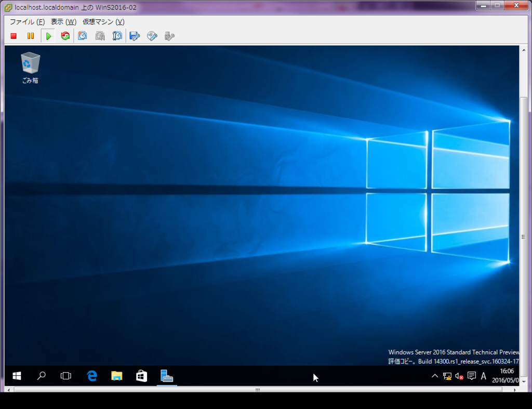Screen dimensions: 532x409
Task: Open the Windows Start menu
Action: coord(16,376)
